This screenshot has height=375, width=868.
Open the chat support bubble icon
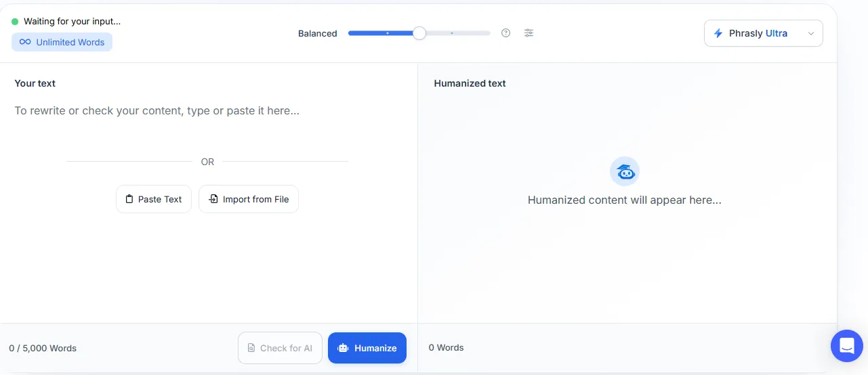[847, 346]
